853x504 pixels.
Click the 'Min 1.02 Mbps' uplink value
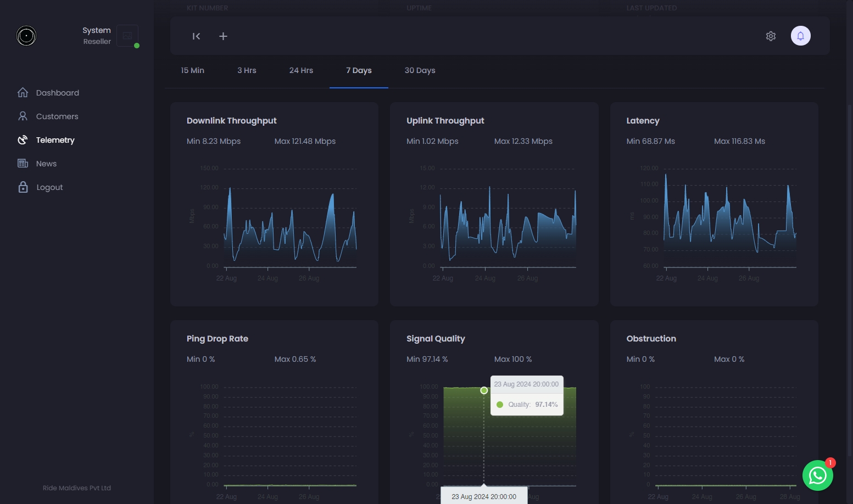coord(432,141)
